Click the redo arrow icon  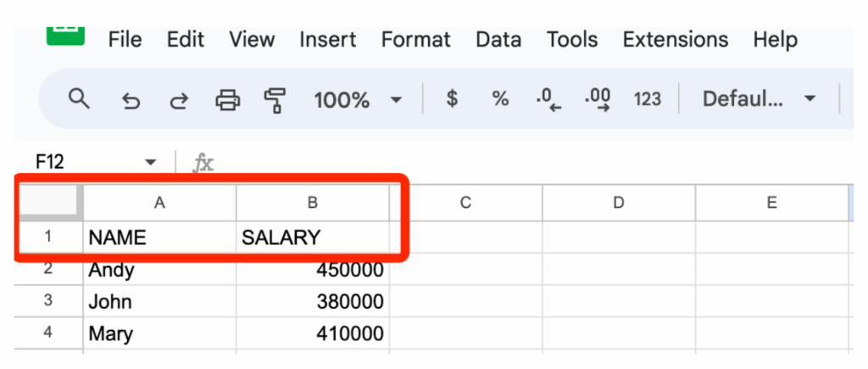pyautogui.click(x=178, y=101)
